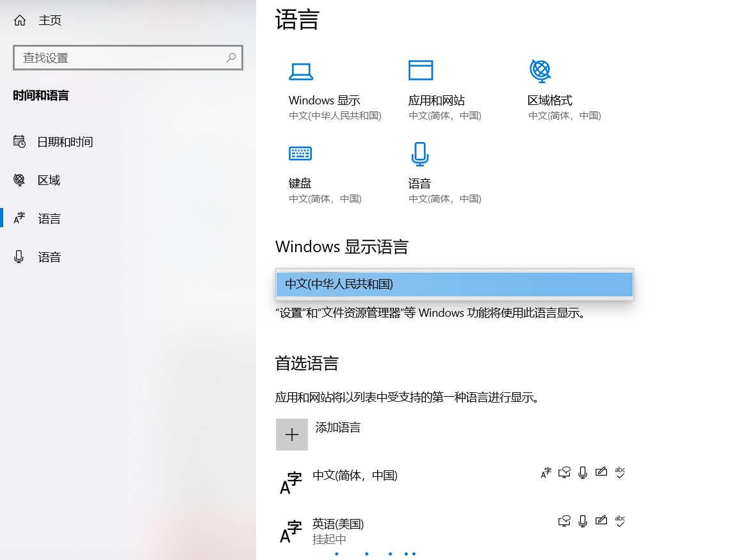Click the microphone icon beside sidebar 语音
Image resolution: width=753 pixels, height=560 pixels.
[x=19, y=257]
